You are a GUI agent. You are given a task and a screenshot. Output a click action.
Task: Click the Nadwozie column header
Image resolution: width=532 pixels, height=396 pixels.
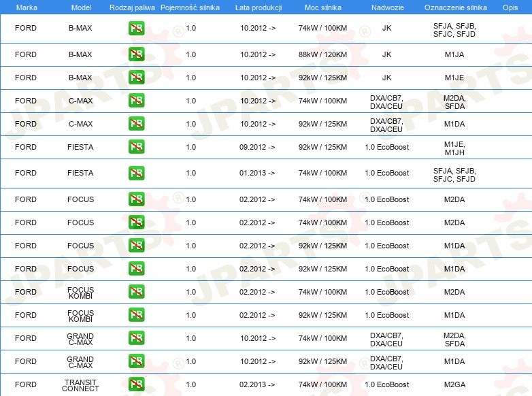click(x=386, y=7)
